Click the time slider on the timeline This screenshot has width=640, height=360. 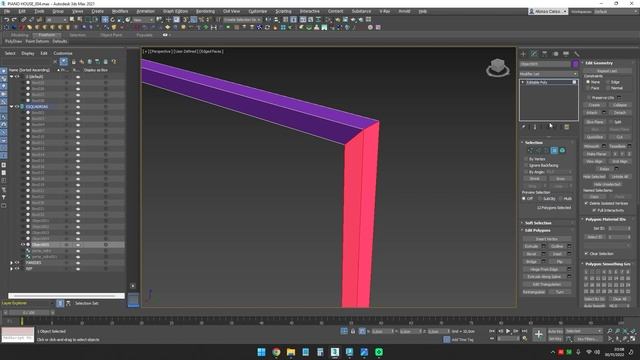point(29,313)
